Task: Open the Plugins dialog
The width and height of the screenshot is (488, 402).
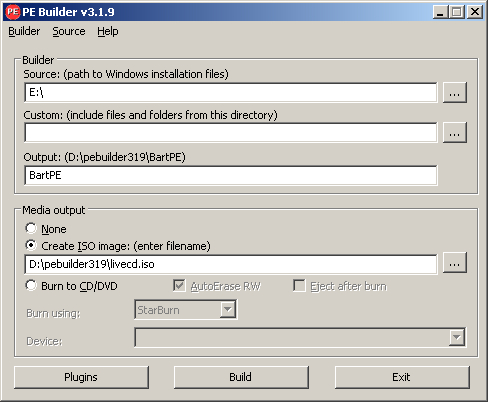Action: pyautogui.click(x=81, y=377)
